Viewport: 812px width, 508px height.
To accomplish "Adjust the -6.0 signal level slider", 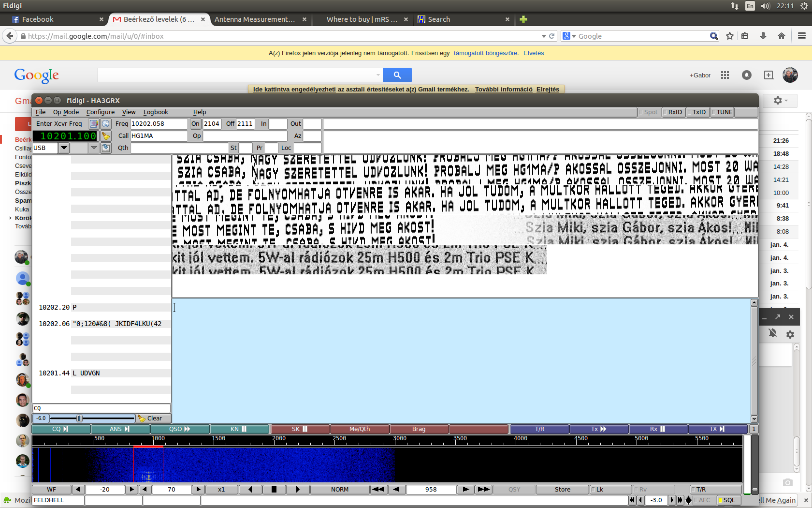I will point(80,418).
